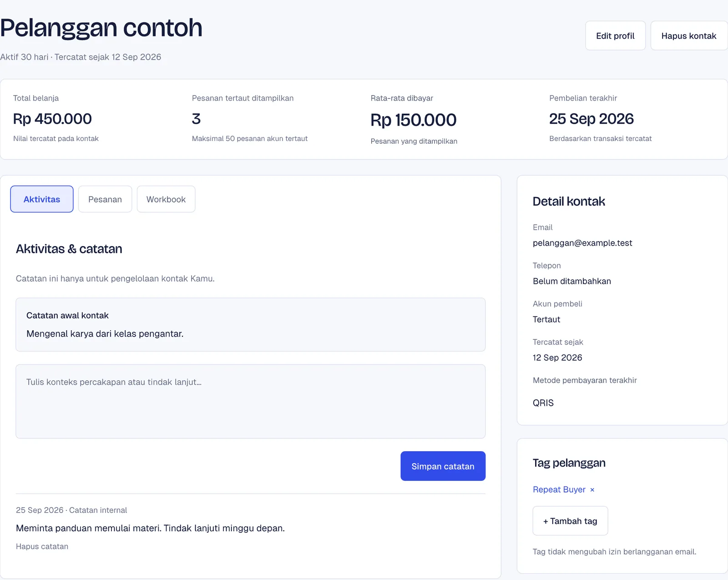Click 'Tag tidak mengubah izin berlangganan email' note
Screen dimensions: 728x580
tap(614, 552)
